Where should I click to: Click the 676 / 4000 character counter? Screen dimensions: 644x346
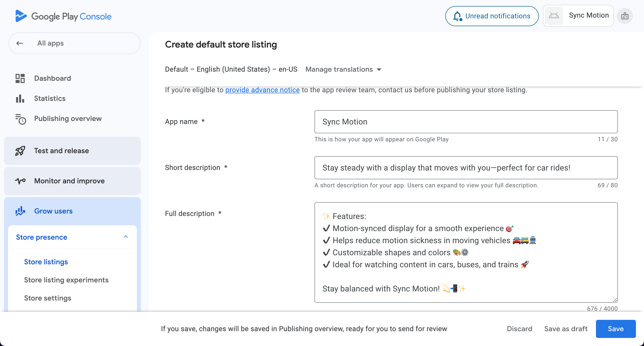[x=602, y=309]
